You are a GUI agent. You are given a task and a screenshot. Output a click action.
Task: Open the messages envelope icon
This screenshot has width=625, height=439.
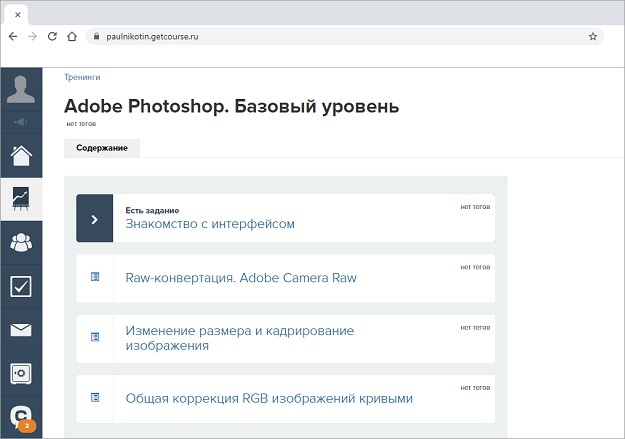[x=21, y=330]
